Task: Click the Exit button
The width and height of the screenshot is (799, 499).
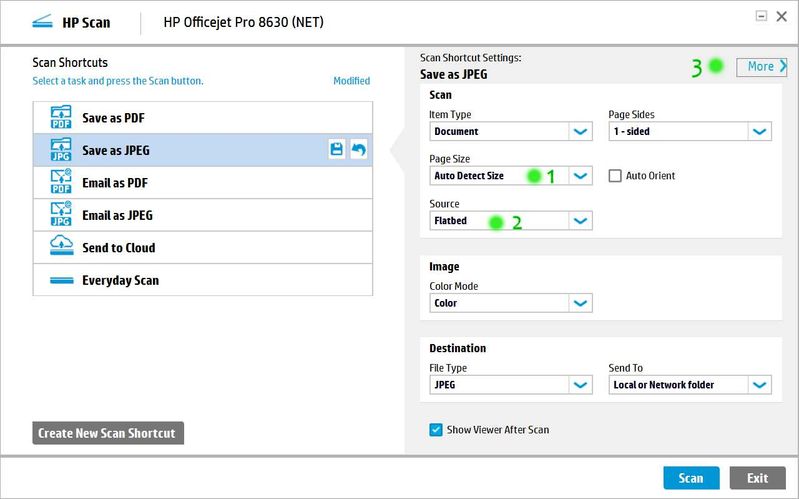Action: coord(757,478)
